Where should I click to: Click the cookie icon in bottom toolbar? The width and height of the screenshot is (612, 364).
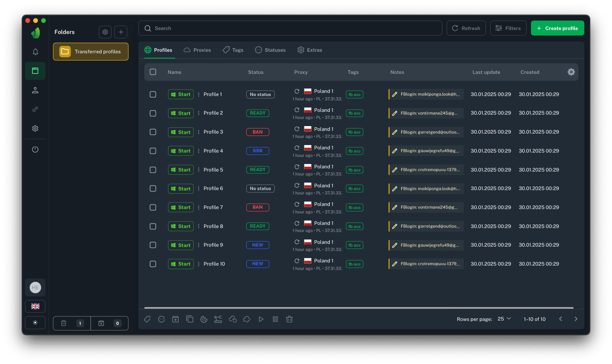pos(204,319)
